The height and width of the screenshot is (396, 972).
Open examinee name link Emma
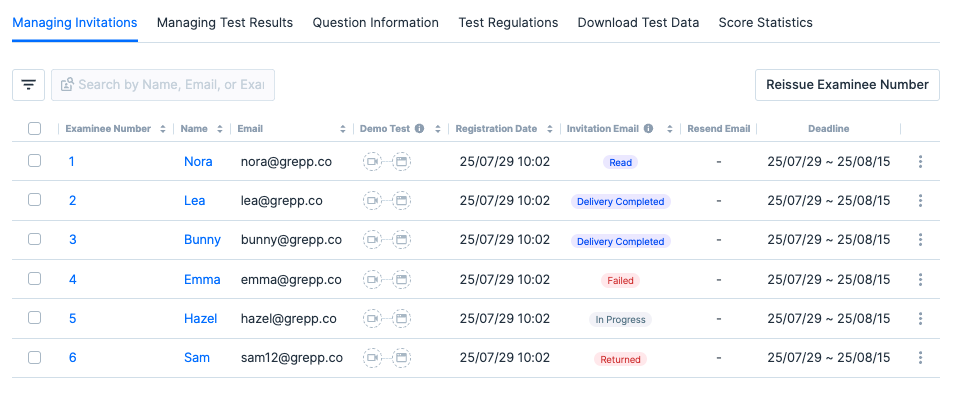202,279
